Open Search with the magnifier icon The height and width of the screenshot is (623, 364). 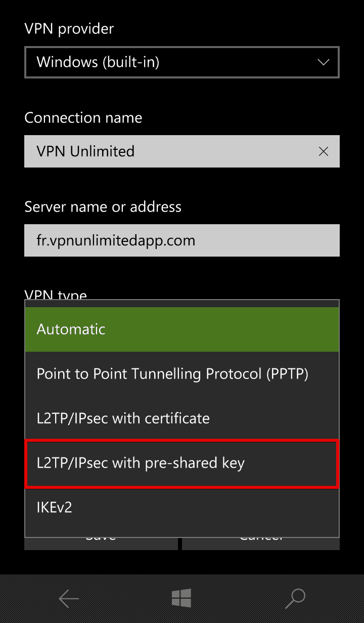point(295,599)
